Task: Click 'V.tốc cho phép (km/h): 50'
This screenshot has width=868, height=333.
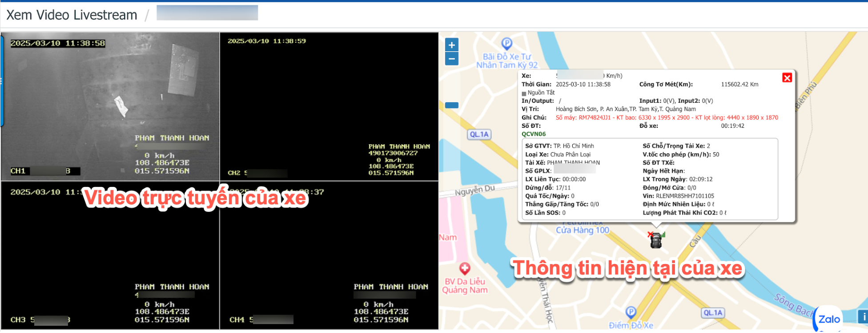Action: click(x=681, y=154)
